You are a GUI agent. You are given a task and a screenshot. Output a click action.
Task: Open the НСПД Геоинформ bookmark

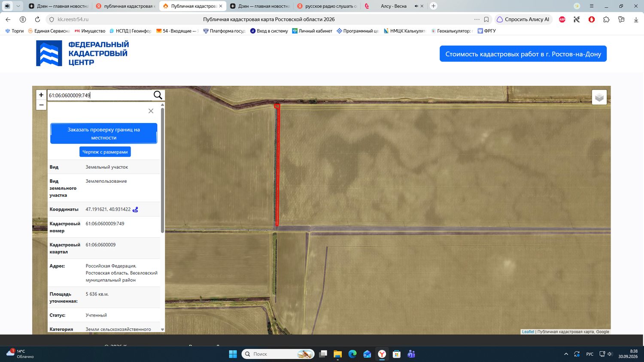click(x=131, y=31)
